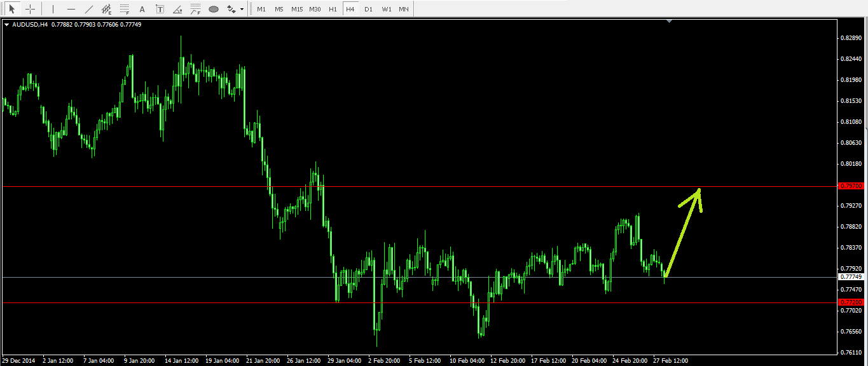The image size is (868, 366).
Task: Select the text 'A' tool
Action: click(142, 9)
